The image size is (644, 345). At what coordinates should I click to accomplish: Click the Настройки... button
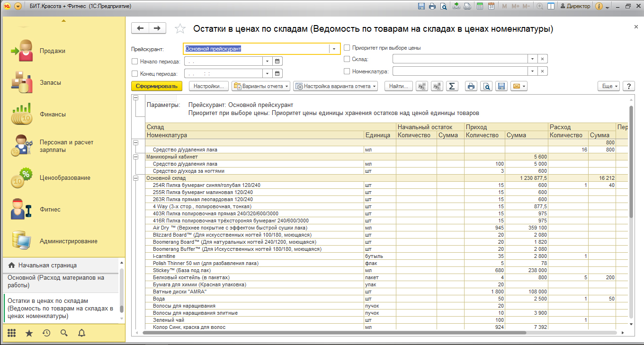pyautogui.click(x=209, y=86)
